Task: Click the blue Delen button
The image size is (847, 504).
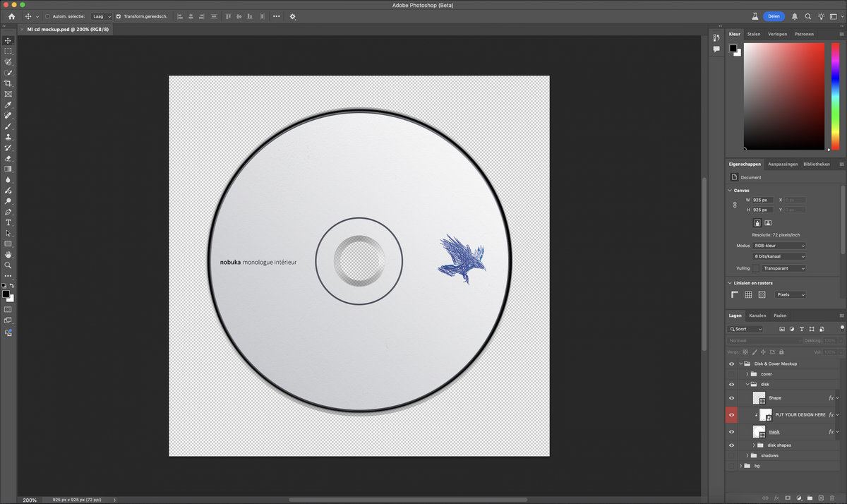Action: [x=774, y=16]
